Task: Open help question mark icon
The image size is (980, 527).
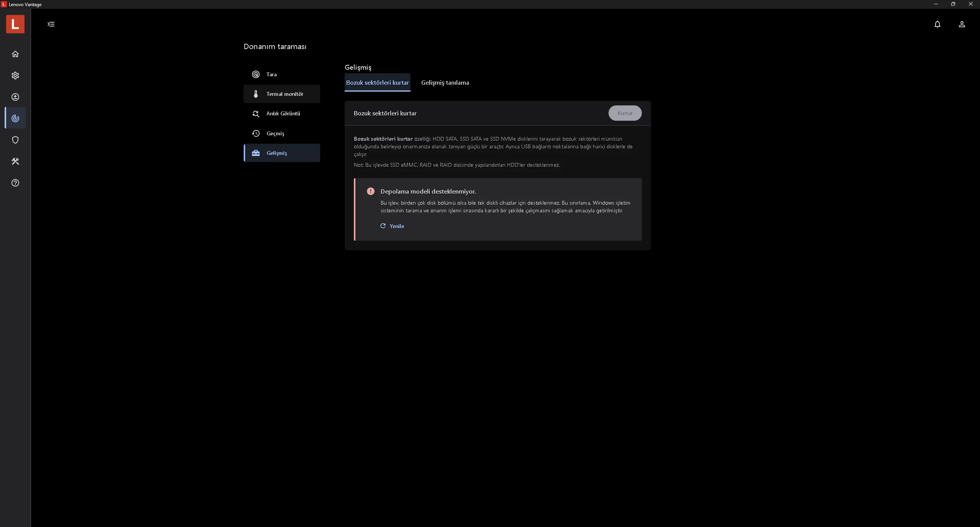Action: click(x=15, y=183)
